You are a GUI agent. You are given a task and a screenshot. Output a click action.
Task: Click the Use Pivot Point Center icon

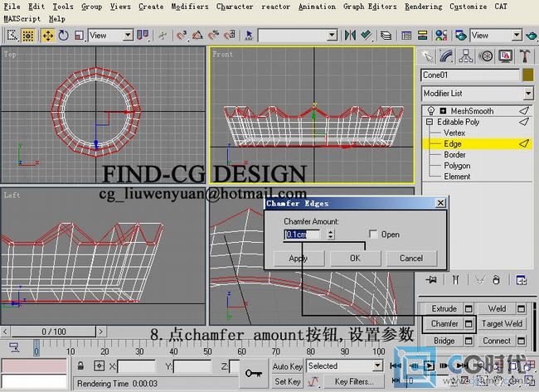click(143, 35)
